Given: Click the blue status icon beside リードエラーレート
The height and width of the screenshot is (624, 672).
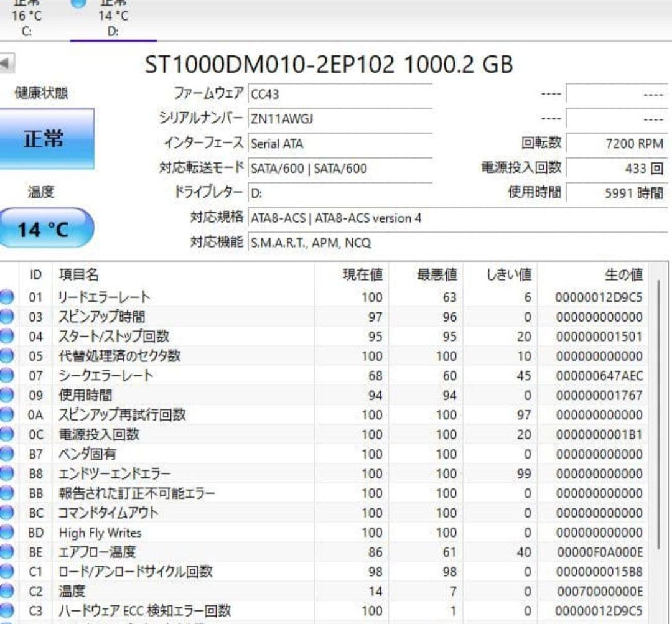Looking at the screenshot, I should pyautogui.click(x=6, y=297).
